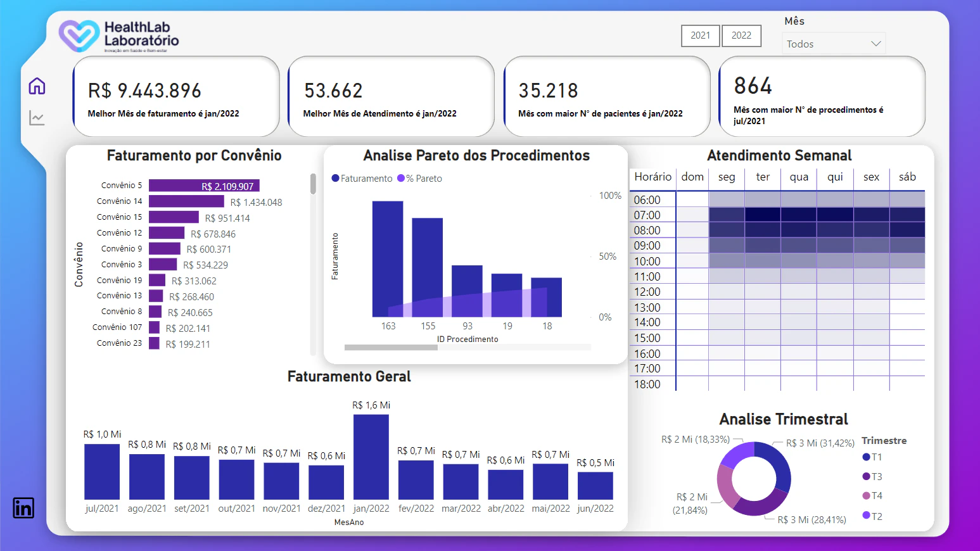Select the jul/2021 bar in Faturamento Geral
Viewport: 980px width, 551px height.
pyautogui.click(x=102, y=472)
